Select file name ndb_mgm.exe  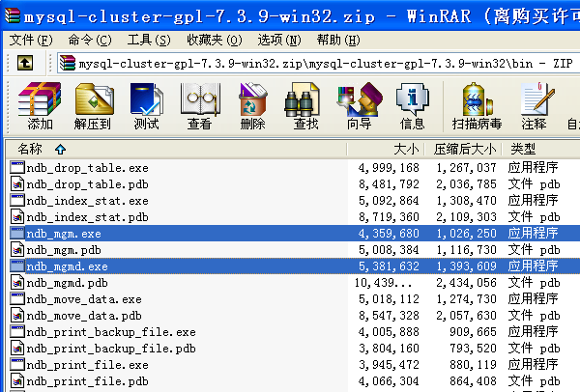click(x=64, y=234)
